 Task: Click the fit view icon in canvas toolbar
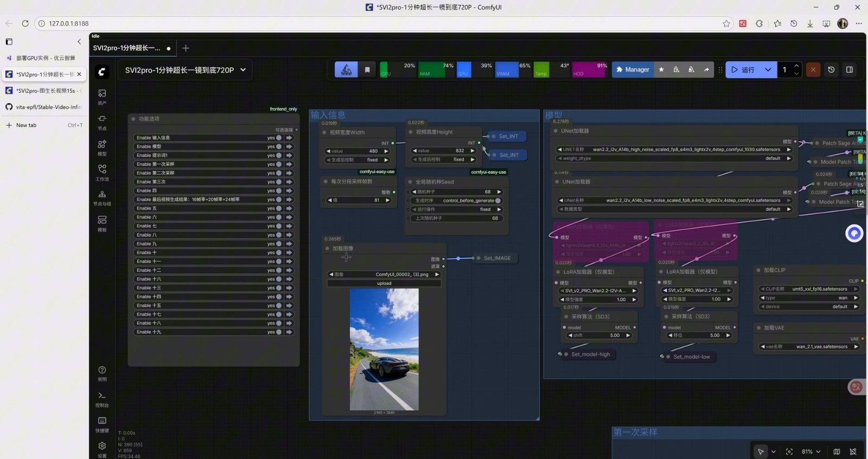[x=789, y=451]
